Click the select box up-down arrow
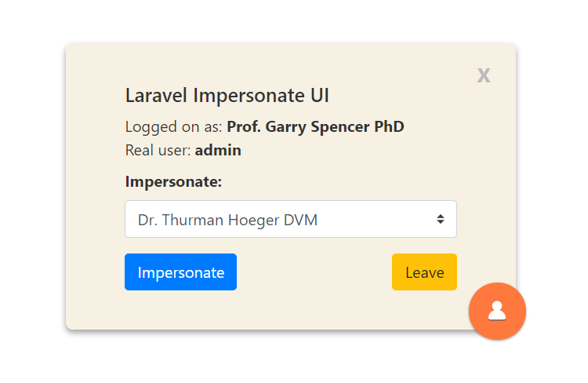This screenshot has height=383, width=588. [x=441, y=219]
